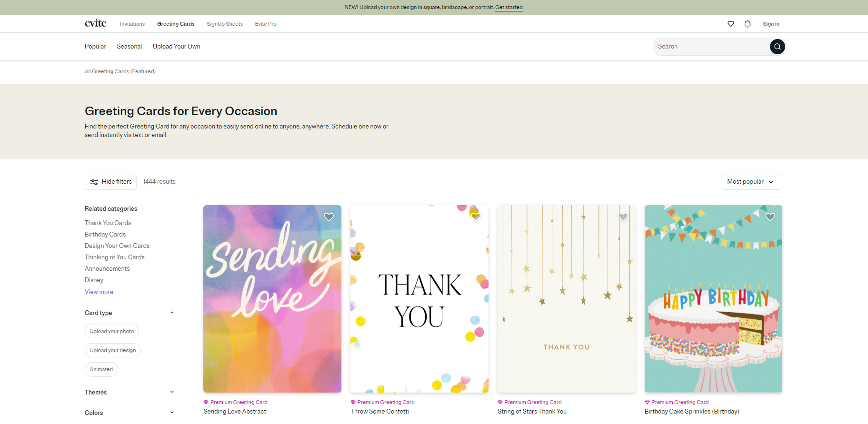This screenshot has width=868, height=424.
Task: Favorite the String of Stars card
Action: pos(623,217)
